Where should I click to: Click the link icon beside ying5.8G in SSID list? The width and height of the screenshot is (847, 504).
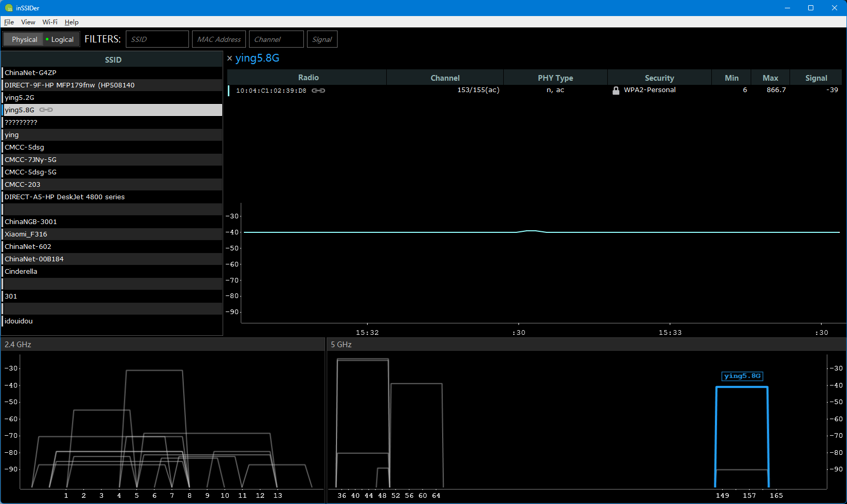(46, 110)
